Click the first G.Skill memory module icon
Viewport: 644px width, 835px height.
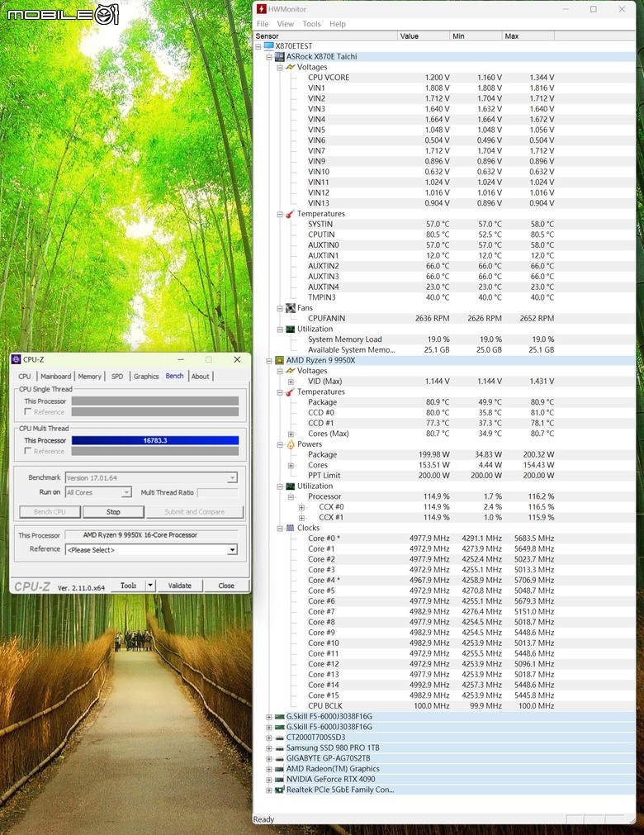pyautogui.click(x=279, y=716)
